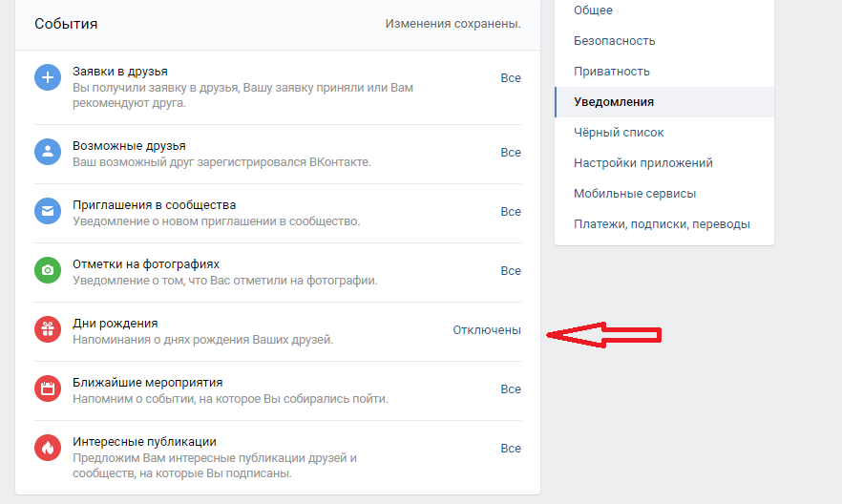Open the Отметки на фотографиях 'Все' dropdown
Viewport: 842px width, 504px height.
click(x=511, y=271)
